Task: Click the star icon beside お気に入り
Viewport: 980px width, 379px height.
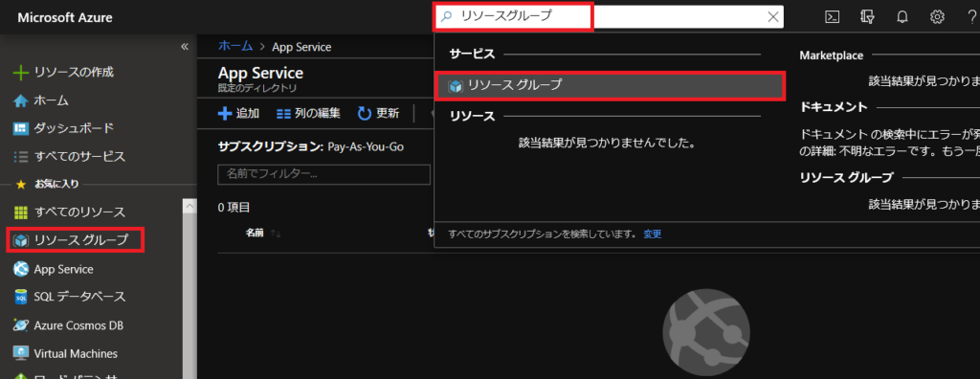Action: 21,185
